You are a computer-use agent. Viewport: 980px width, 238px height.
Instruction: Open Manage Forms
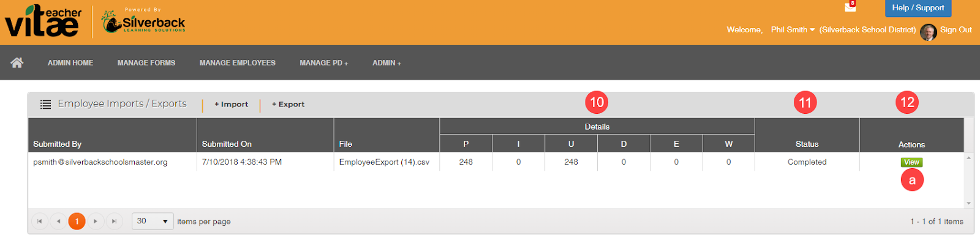point(146,63)
